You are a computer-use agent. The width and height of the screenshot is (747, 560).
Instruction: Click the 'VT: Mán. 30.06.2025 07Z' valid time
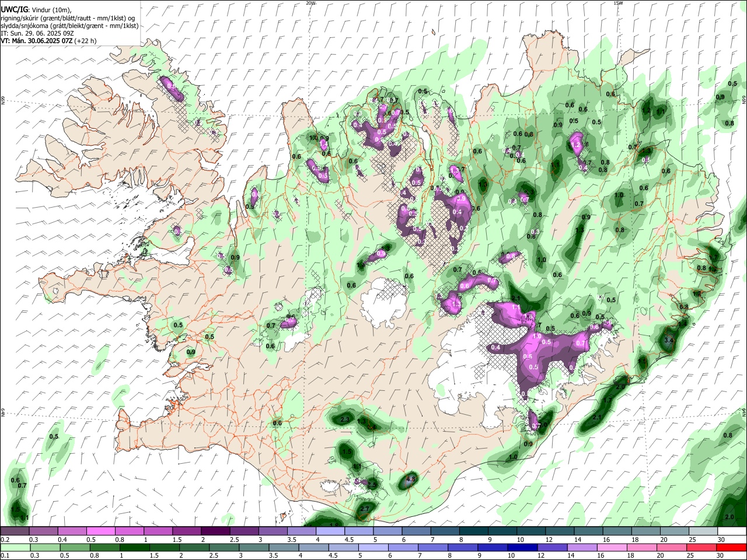point(36,41)
